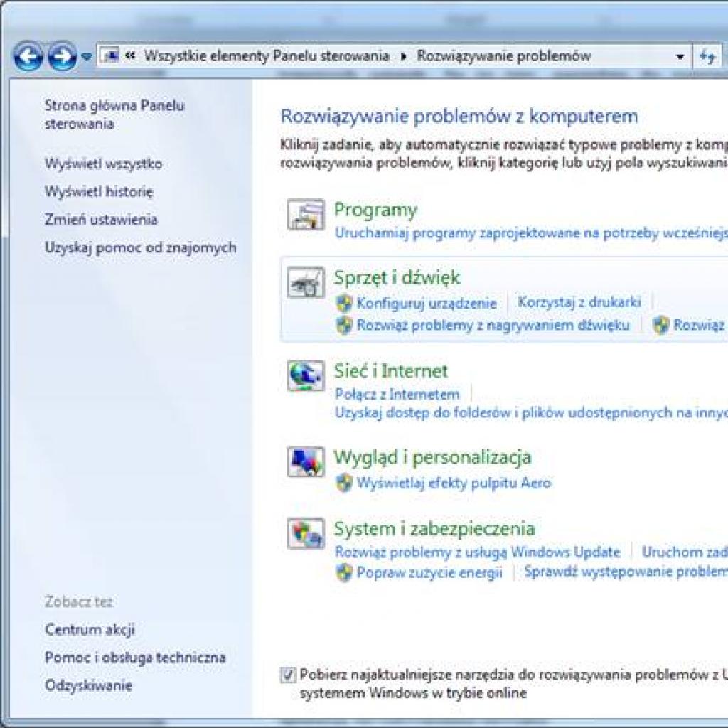Open the breadcrumb arrow after Wszystkie elementy Panelu sterowania
The image size is (728, 728).
[x=403, y=57]
